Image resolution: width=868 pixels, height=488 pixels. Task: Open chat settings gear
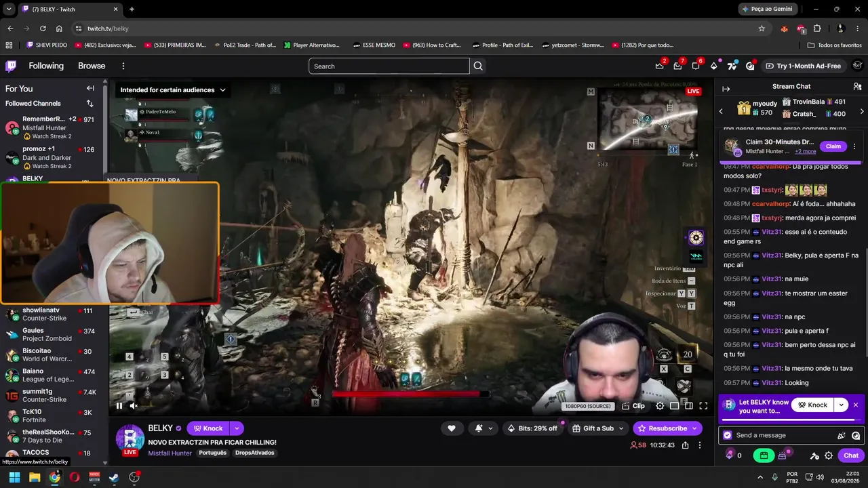pos(829,455)
